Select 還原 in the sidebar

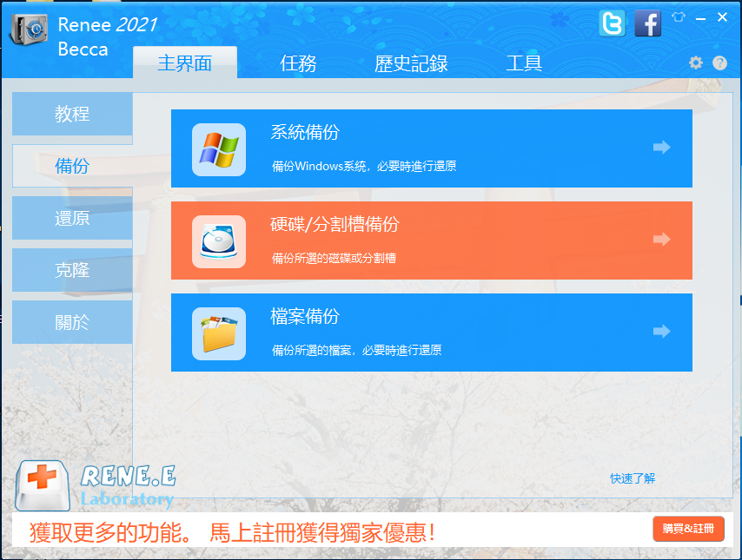72,218
